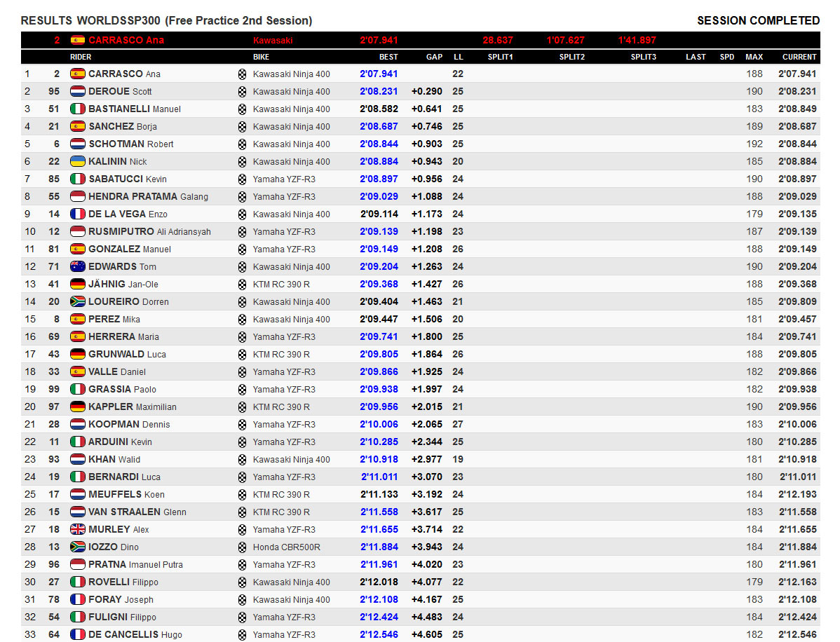
Task: Click the Italian flag next to BASTIANELLI Manuel
Action: (78, 109)
